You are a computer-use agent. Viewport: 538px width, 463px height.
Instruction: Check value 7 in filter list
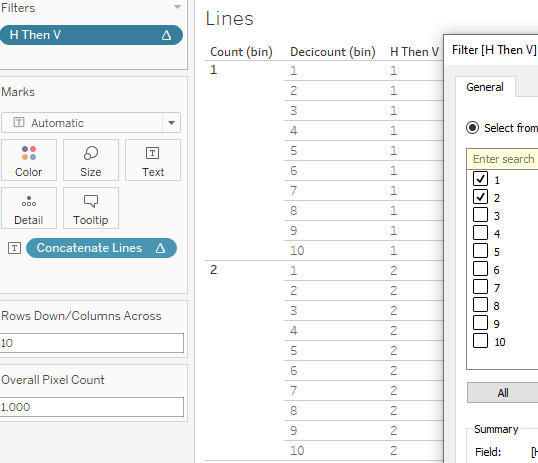pyautogui.click(x=480, y=287)
